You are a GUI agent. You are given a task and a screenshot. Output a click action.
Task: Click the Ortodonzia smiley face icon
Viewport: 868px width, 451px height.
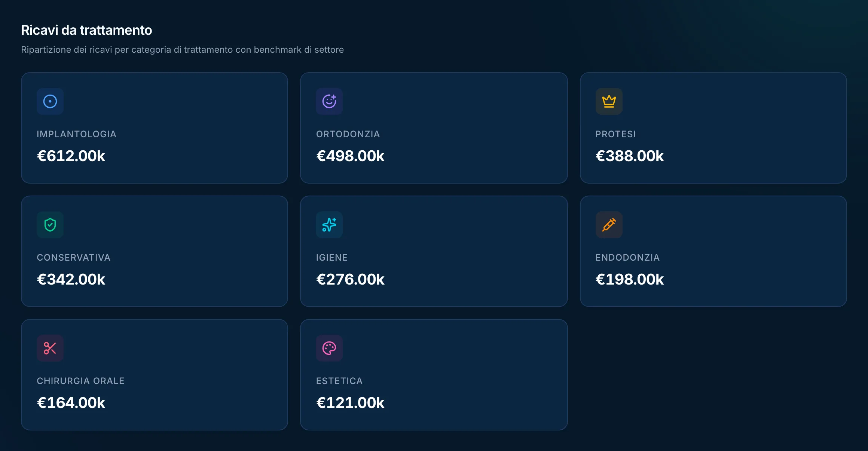pyautogui.click(x=329, y=101)
